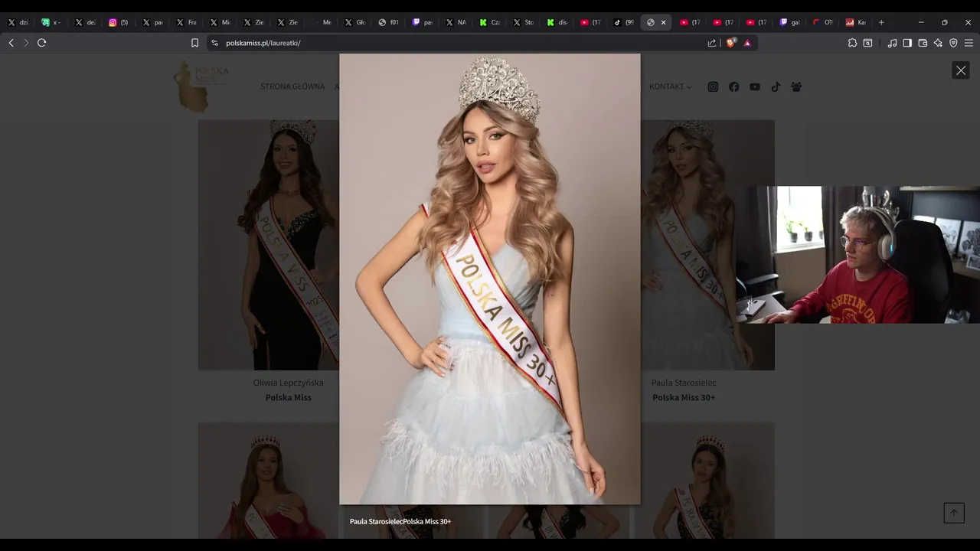
Task: Open the Brave Shields lion icon
Action: click(730, 43)
